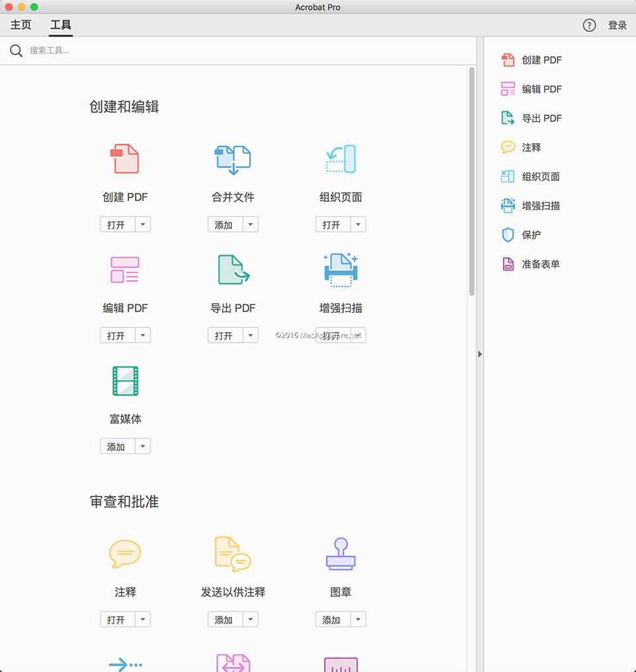This screenshot has height=672, width=636.
Task: Click the Stamp (图章) icon
Action: [341, 553]
